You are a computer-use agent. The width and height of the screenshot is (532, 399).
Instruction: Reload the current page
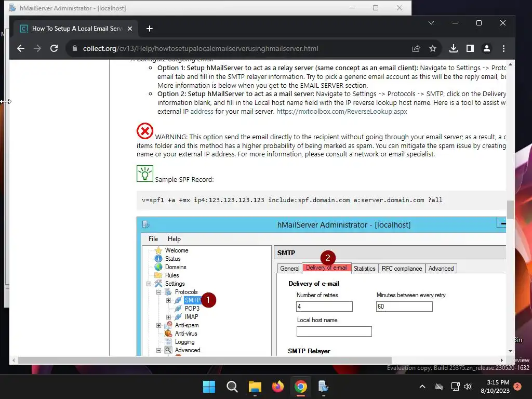(54, 48)
